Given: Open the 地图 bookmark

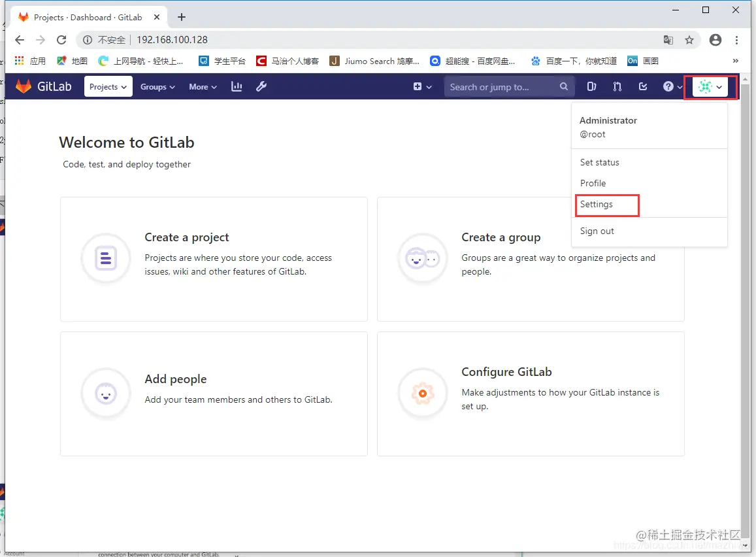Looking at the screenshot, I should (x=73, y=61).
